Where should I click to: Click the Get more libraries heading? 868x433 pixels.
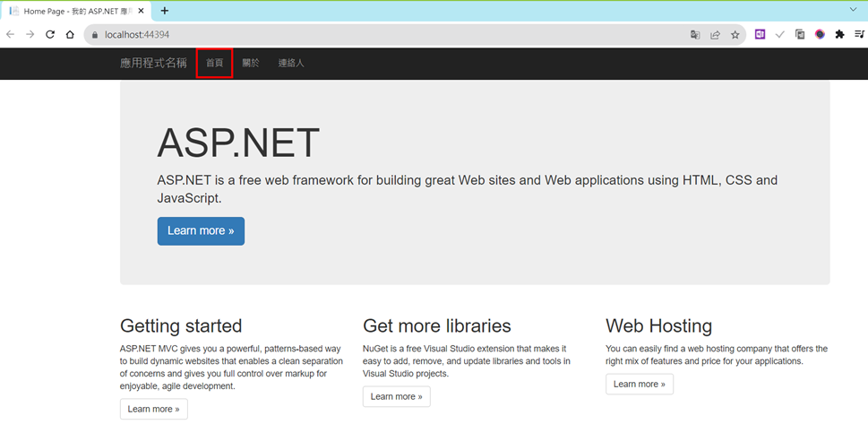(x=437, y=325)
